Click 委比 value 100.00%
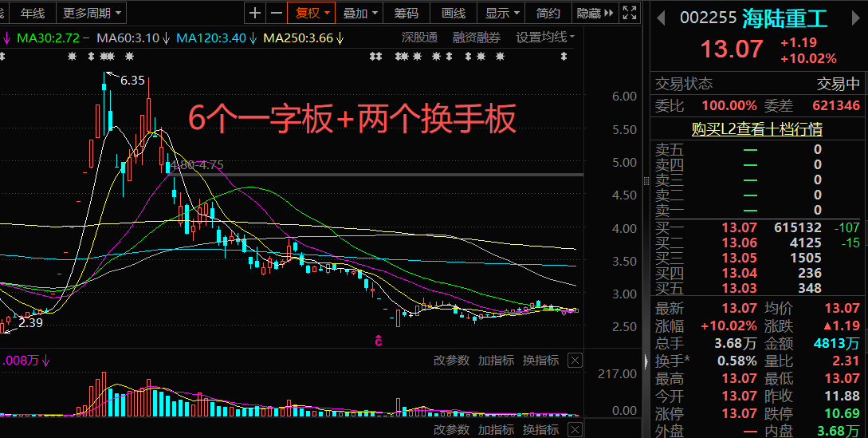868x438 pixels. (x=729, y=106)
